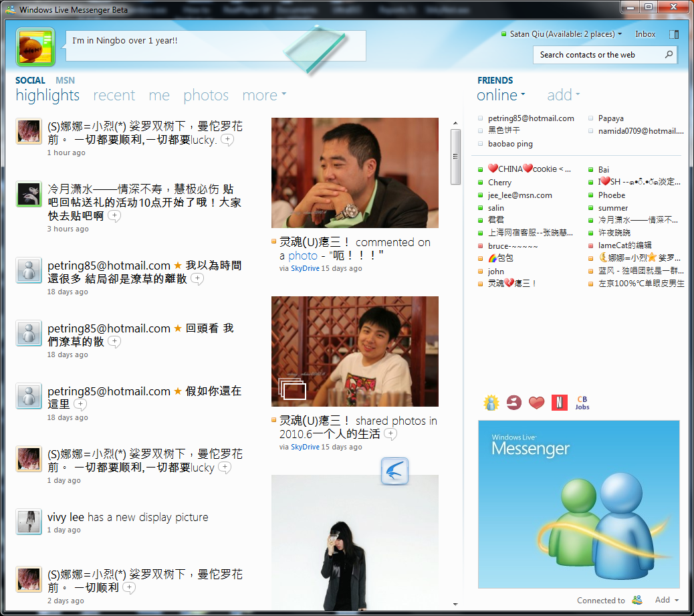Open SkyDrive link under shared photos post
This screenshot has height=616, width=694.
305,447
